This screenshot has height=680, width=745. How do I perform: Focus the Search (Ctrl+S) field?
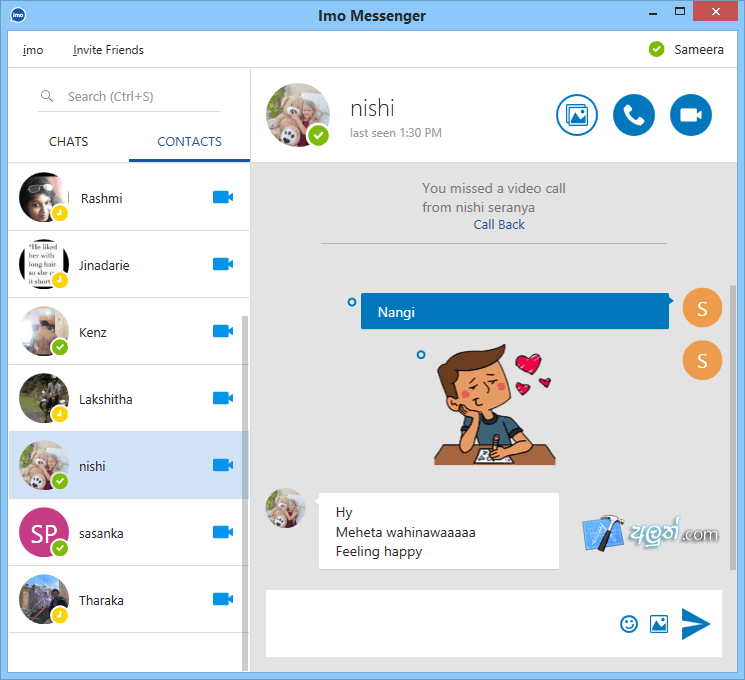(x=129, y=96)
